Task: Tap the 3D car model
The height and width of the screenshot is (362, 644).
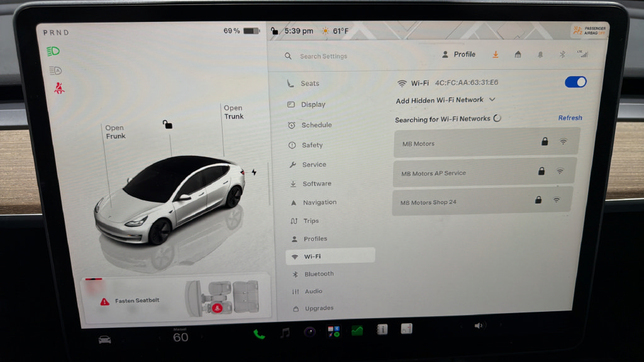Action: point(169,199)
